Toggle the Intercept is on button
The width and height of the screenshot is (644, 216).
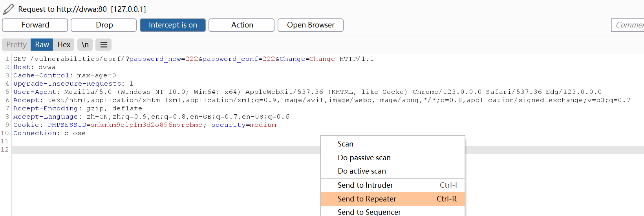pos(173,25)
